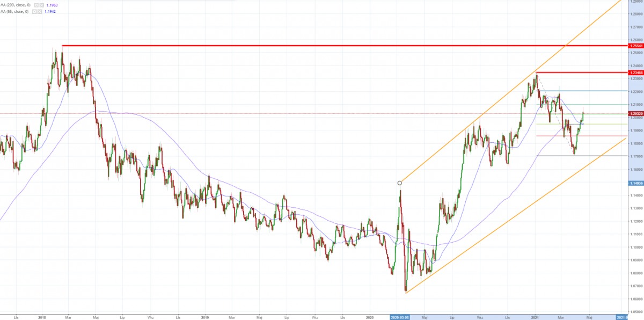Image resolution: width=644 pixels, height=320 pixels.
Task: Click the 1.23466 red level price label
Action: click(635, 72)
